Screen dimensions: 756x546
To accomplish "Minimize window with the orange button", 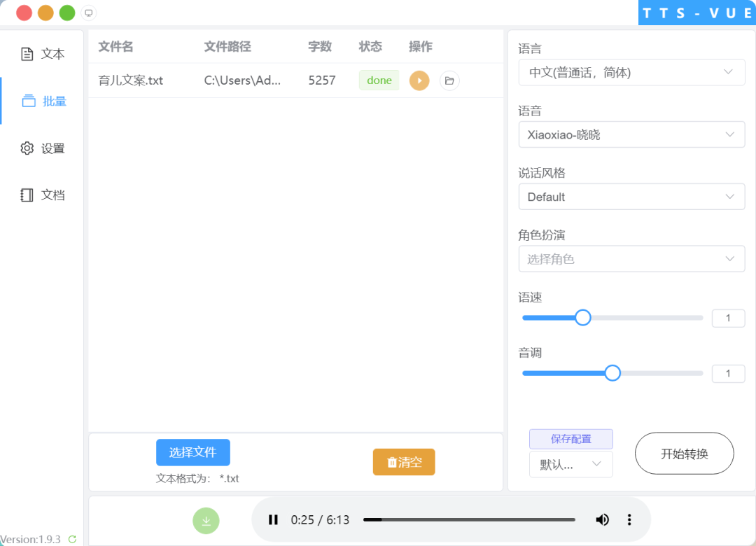I will [x=45, y=13].
